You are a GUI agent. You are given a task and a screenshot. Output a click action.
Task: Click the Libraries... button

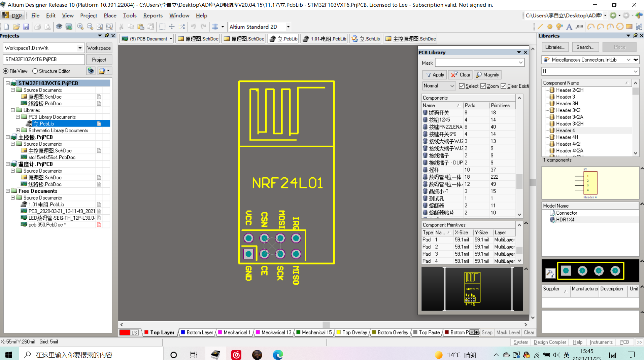555,47
